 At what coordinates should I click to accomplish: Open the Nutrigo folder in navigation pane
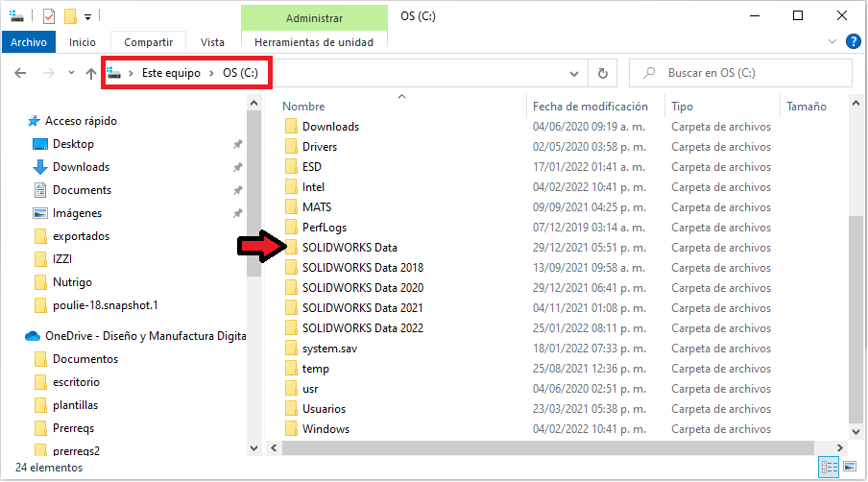click(72, 282)
